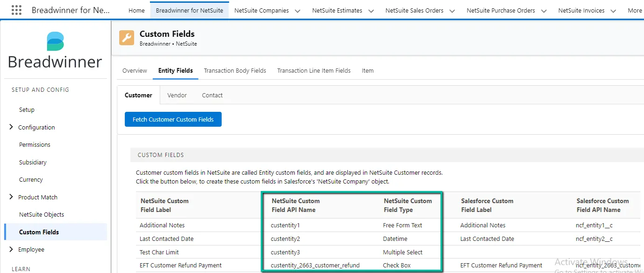The image size is (644, 273).
Task: Click the Custom Fields wrench icon
Action: tap(127, 38)
